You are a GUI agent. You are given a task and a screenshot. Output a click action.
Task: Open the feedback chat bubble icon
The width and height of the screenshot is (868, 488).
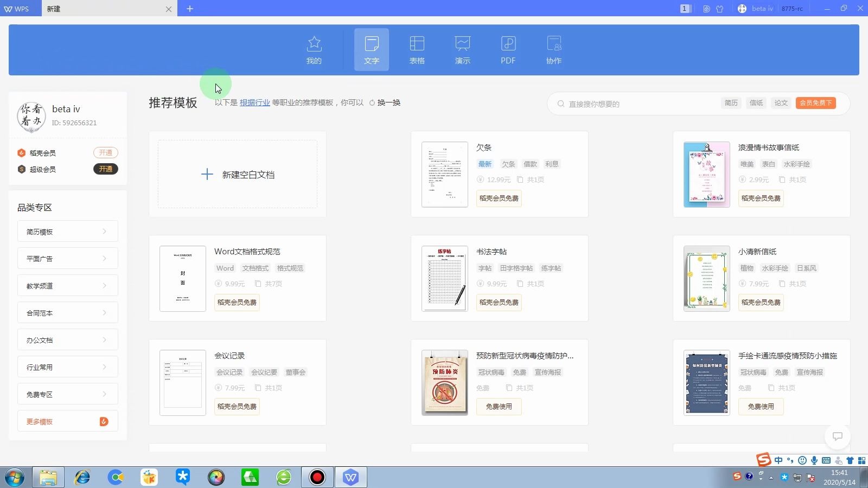click(838, 436)
